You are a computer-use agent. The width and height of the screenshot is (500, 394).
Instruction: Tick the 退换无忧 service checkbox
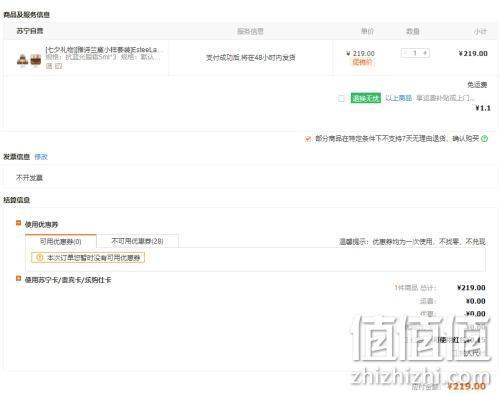(341, 98)
